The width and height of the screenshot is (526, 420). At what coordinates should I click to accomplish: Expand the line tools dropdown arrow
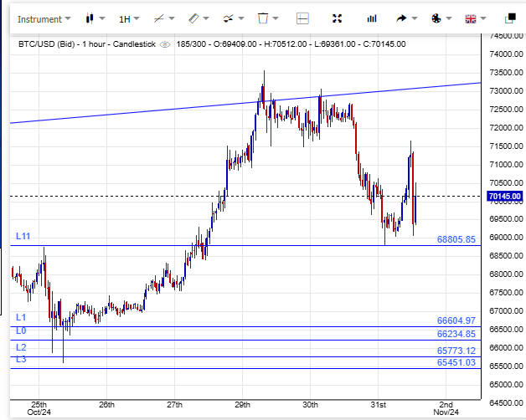[172, 18]
